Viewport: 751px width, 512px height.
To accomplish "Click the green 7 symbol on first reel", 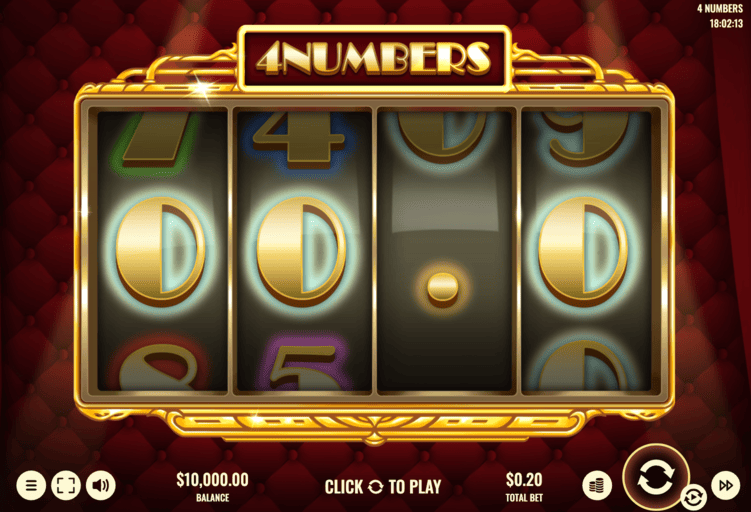I will (157, 140).
